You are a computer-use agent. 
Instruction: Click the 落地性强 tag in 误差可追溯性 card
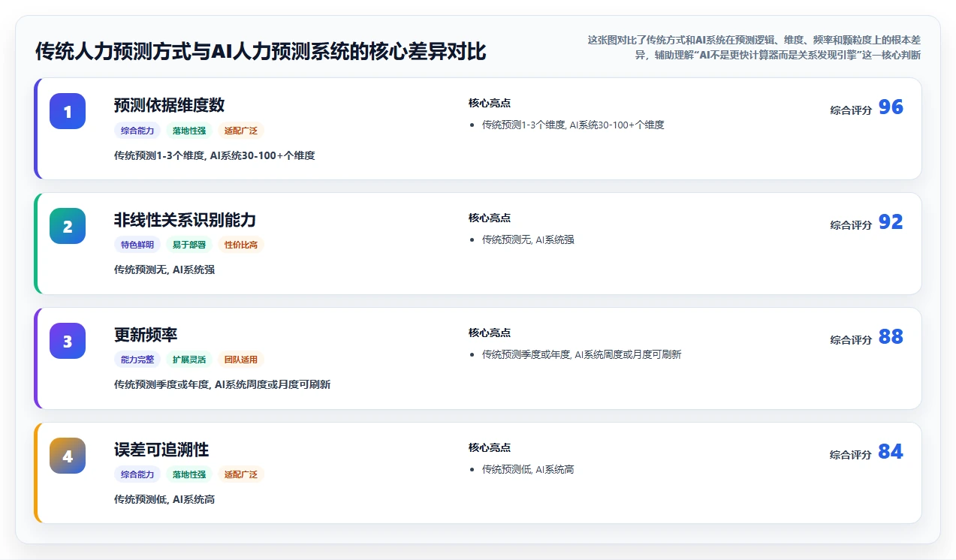(x=189, y=474)
